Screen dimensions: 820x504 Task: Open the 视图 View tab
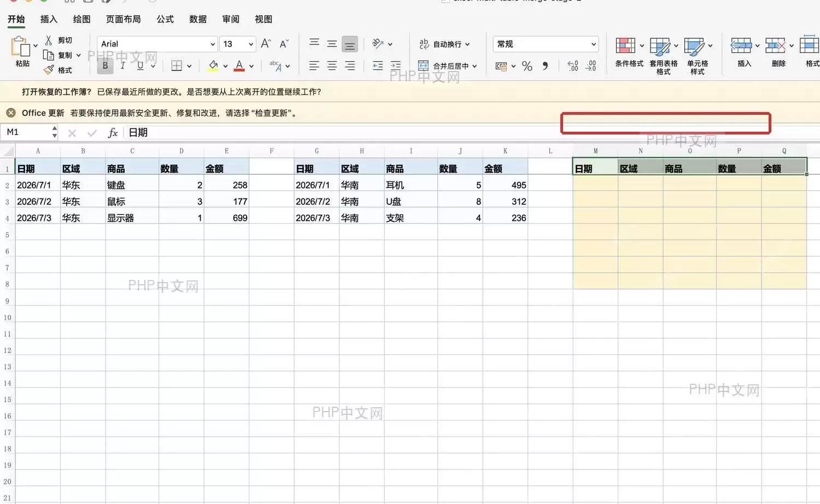pyautogui.click(x=263, y=19)
